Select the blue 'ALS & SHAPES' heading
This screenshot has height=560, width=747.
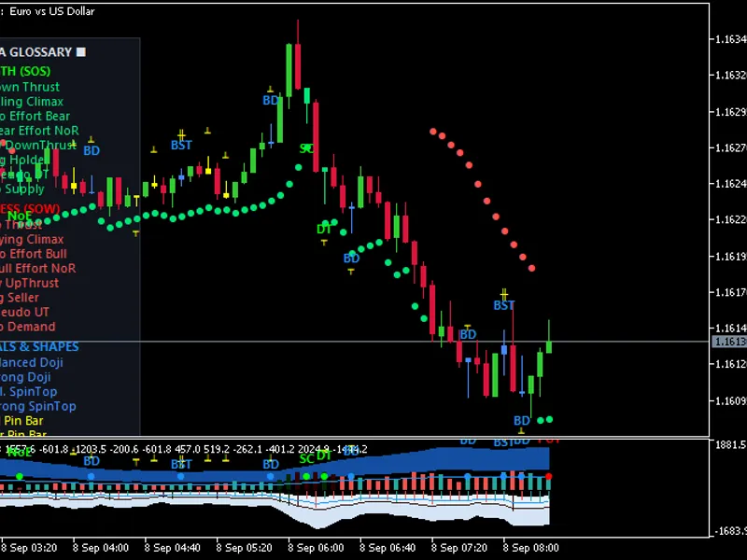[39, 346]
